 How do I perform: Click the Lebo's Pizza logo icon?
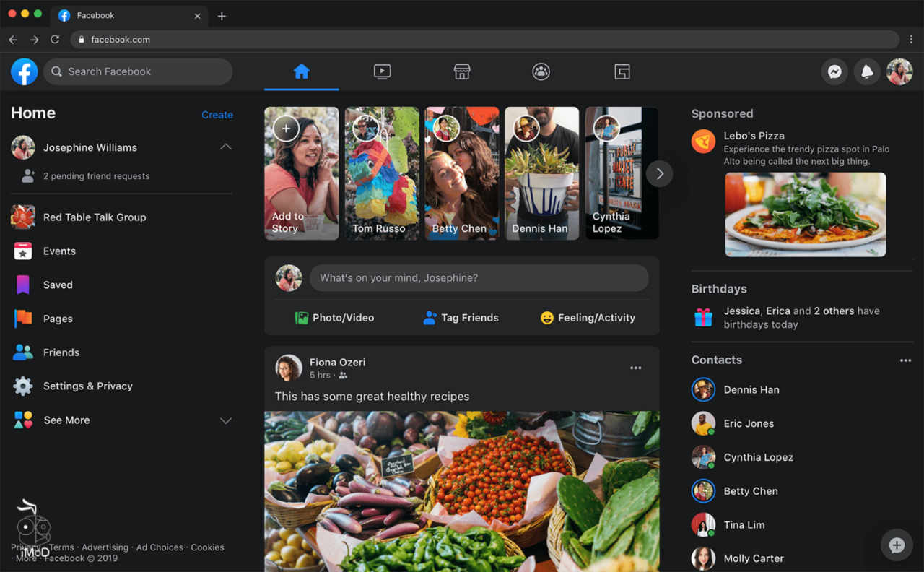point(703,141)
